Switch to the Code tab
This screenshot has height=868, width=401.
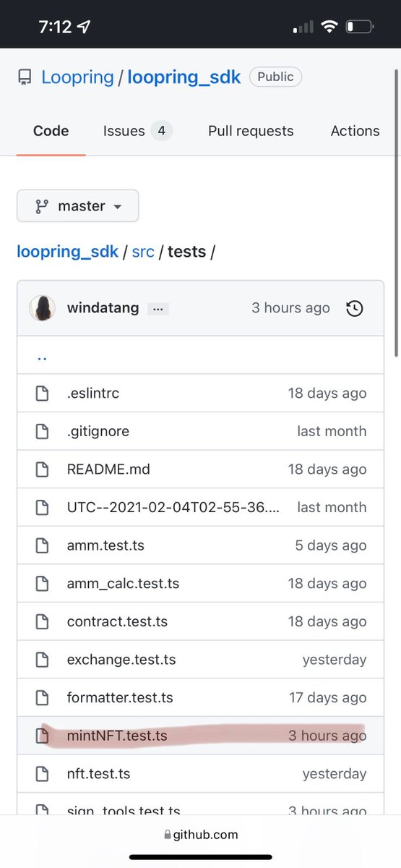click(x=51, y=131)
